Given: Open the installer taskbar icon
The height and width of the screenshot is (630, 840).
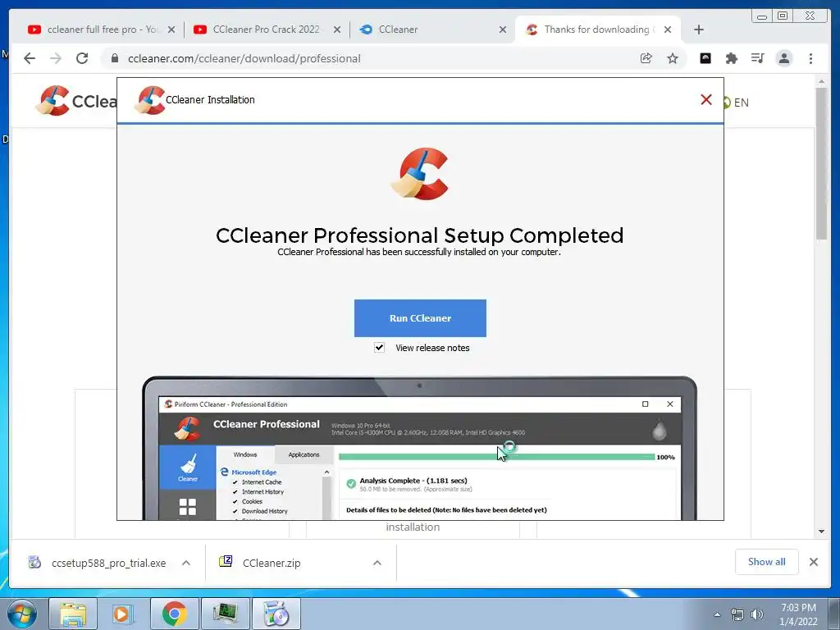Looking at the screenshot, I should tap(276, 614).
